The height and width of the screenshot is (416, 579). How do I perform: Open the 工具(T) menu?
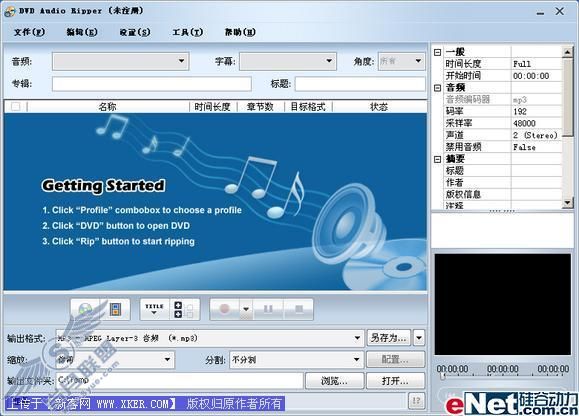[x=188, y=32]
